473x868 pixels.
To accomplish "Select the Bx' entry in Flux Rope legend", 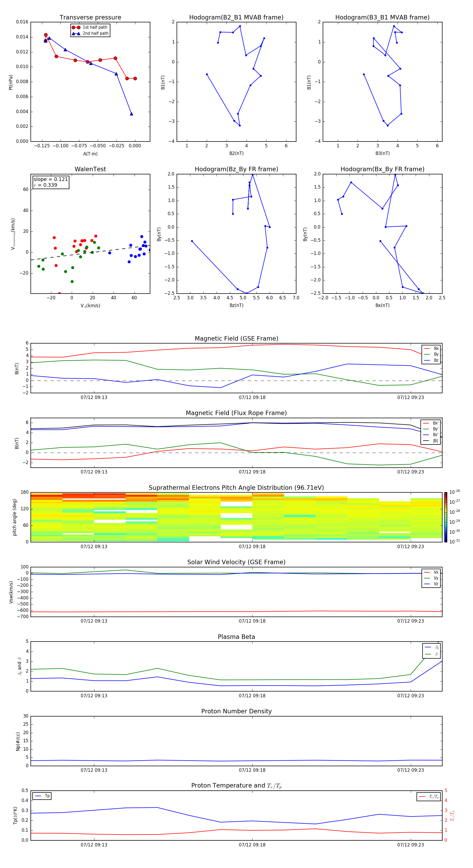I will (431, 423).
